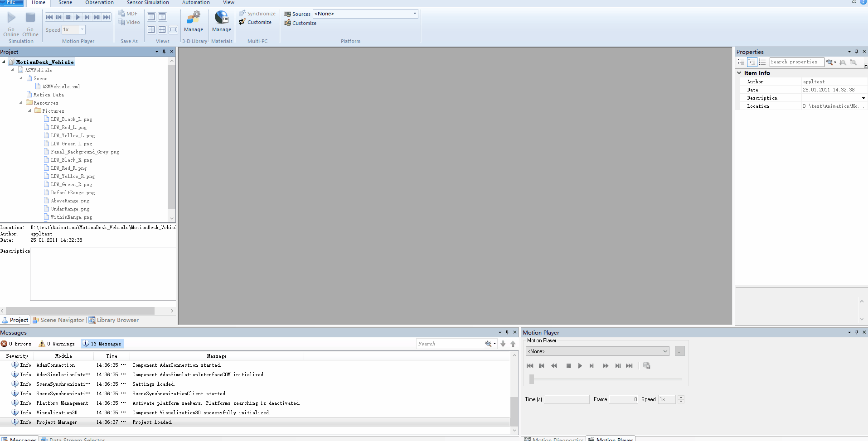
Task: Select the 'Project loaded.' message row
Action: 255,422
